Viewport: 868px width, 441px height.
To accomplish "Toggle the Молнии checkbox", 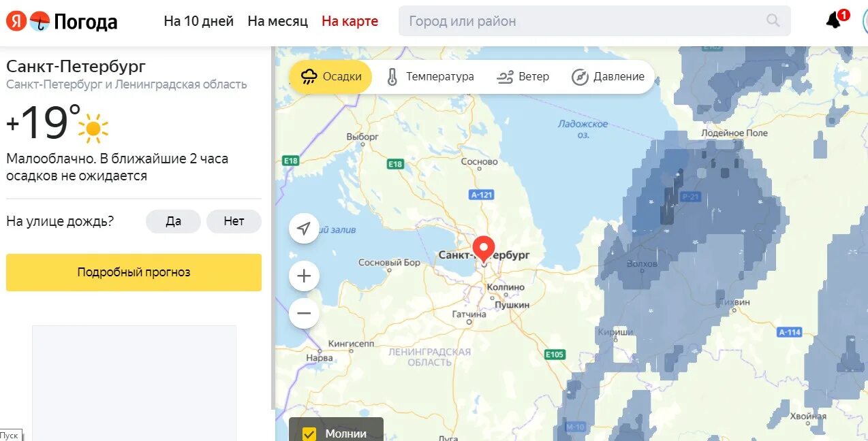I will tap(309, 434).
